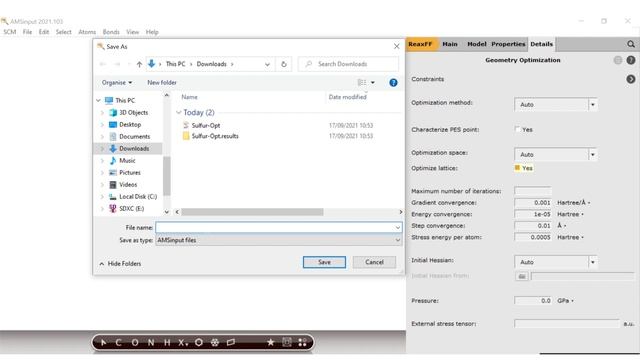This screenshot has width=640, height=360.
Task: Open the Bonds menu
Action: click(x=111, y=32)
